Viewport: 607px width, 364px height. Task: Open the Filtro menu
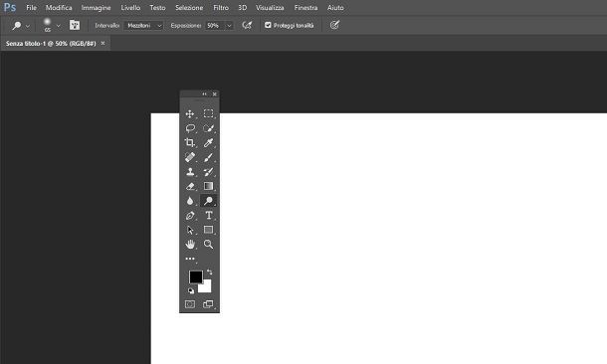tap(221, 7)
